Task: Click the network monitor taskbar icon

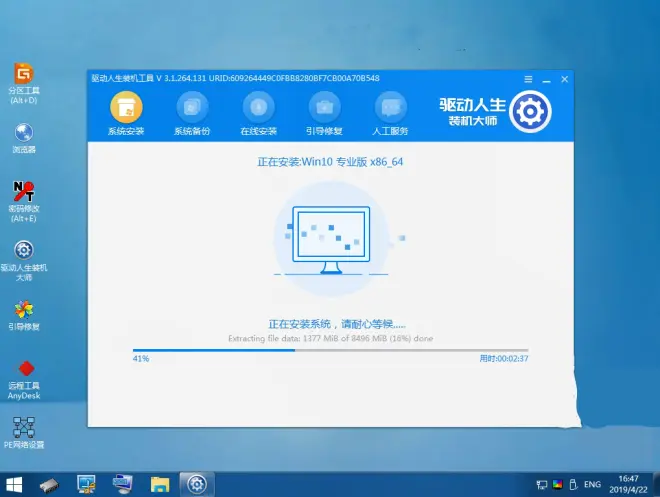Action: pyautogui.click(x=86, y=484)
